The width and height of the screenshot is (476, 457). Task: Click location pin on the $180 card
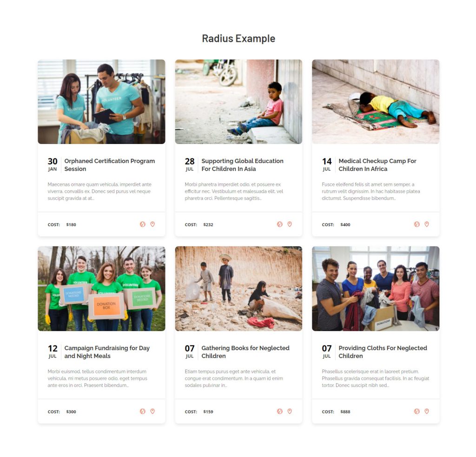[152, 224]
